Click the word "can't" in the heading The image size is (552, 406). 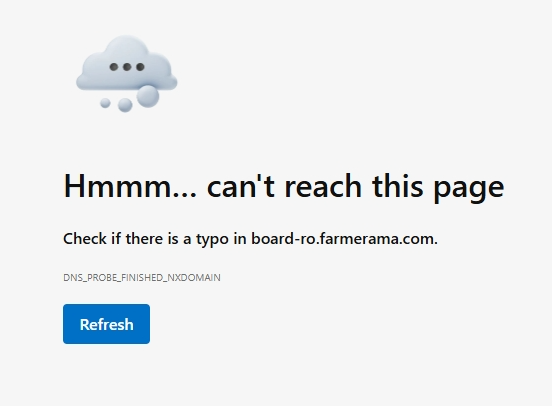point(240,185)
